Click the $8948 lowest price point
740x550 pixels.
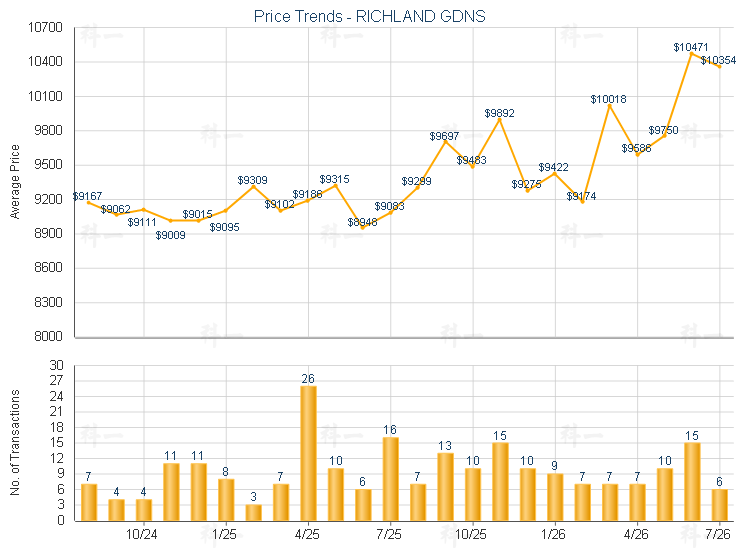[362, 228]
